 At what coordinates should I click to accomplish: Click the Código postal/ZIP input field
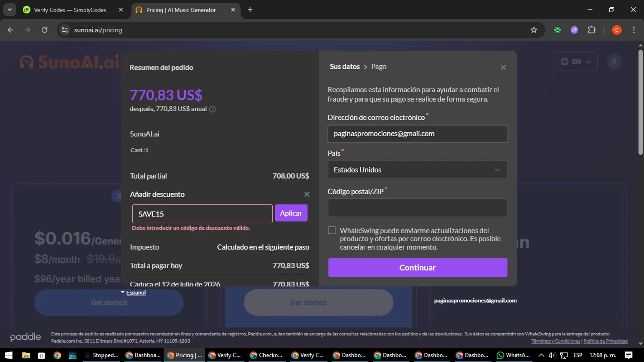pyautogui.click(x=417, y=208)
